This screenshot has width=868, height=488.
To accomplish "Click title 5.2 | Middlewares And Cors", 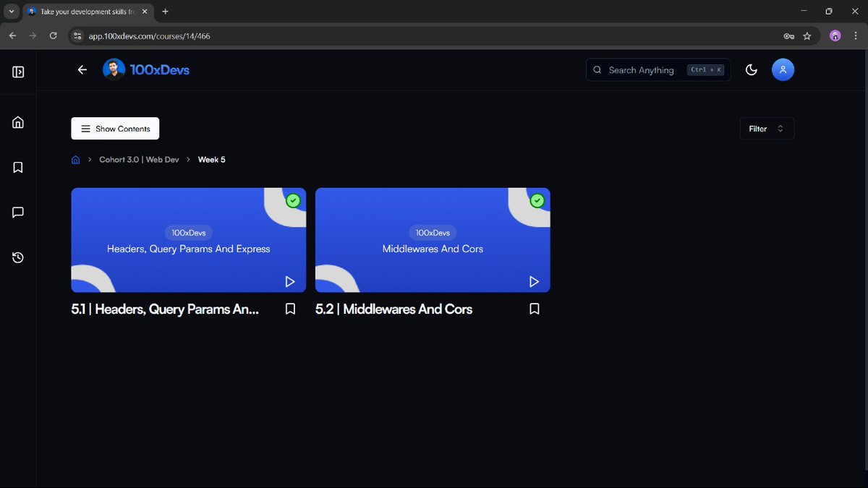I will (x=394, y=309).
